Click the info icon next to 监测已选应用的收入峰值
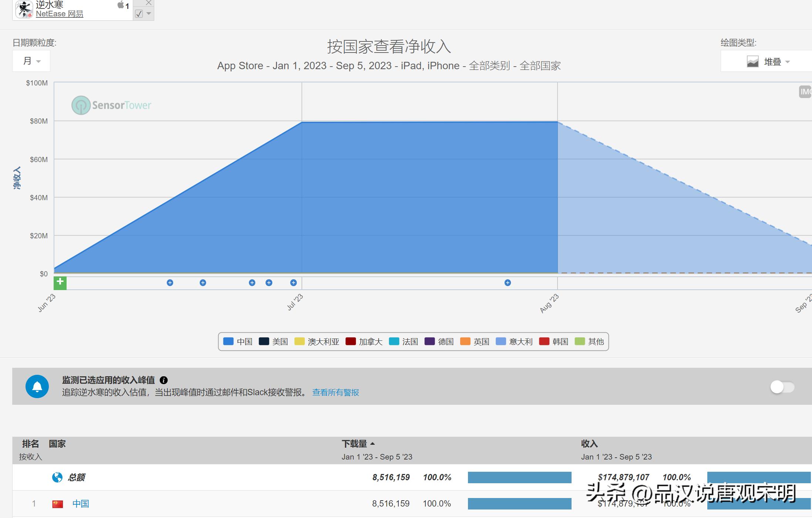This screenshot has height=518, width=812. 164,380
